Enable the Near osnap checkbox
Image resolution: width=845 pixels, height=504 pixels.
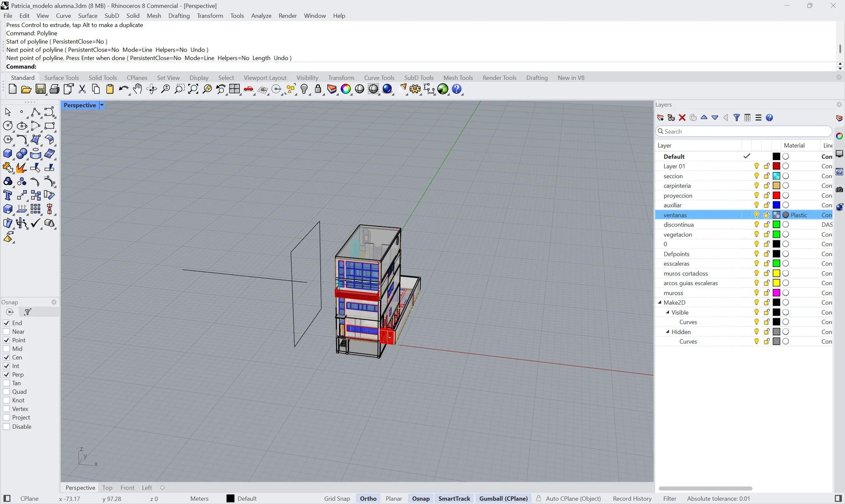(6, 332)
